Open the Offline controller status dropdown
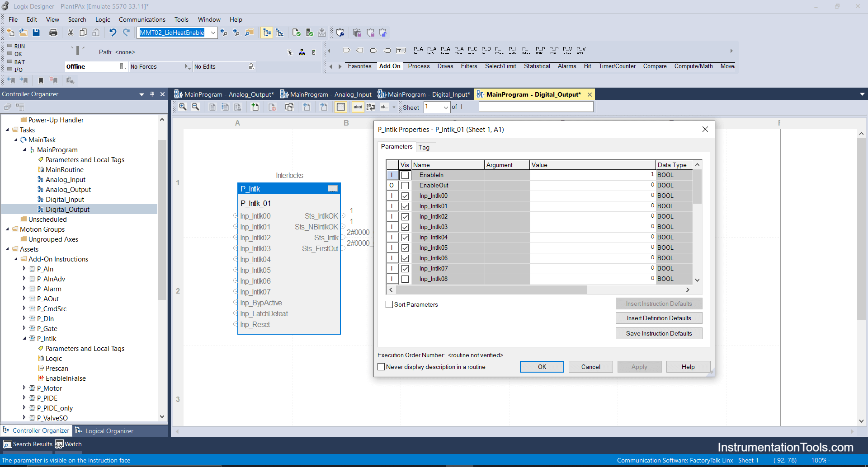The image size is (868, 467). (x=123, y=66)
